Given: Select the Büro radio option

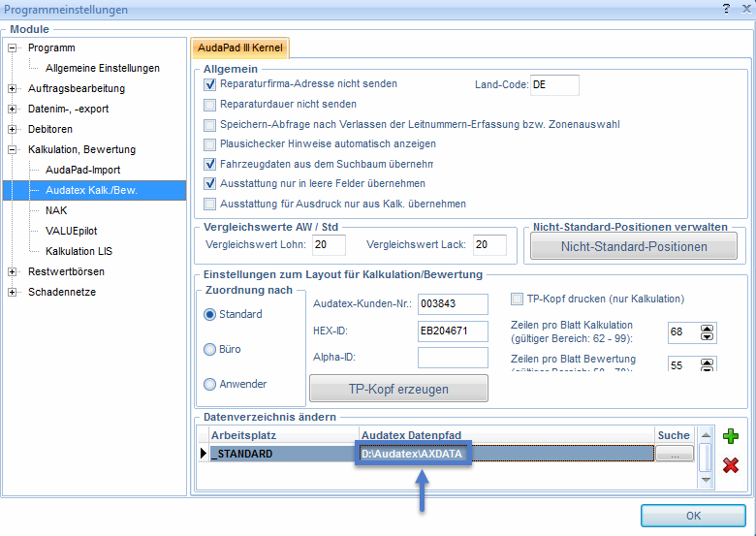Looking at the screenshot, I should point(209,349).
